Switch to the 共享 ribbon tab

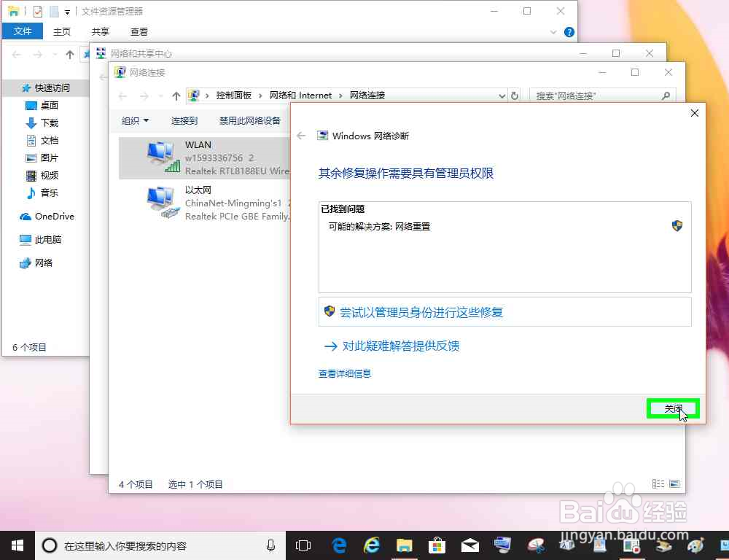pos(100,31)
